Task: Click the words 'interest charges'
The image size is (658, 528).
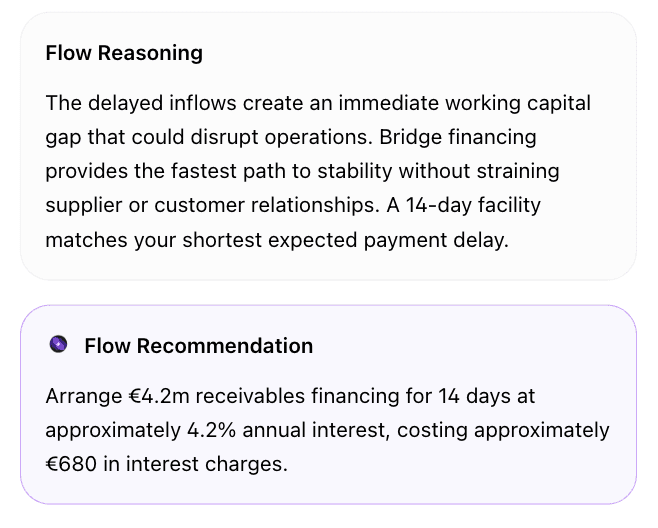Action: click(206, 464)
